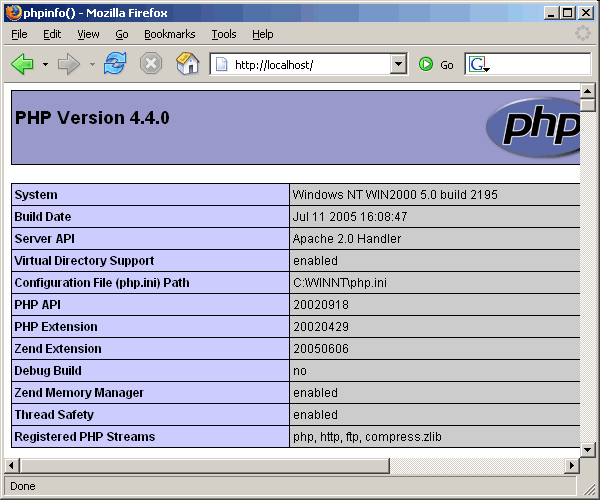
Task: Open the Tools menu
Action: tap(224, 34)
